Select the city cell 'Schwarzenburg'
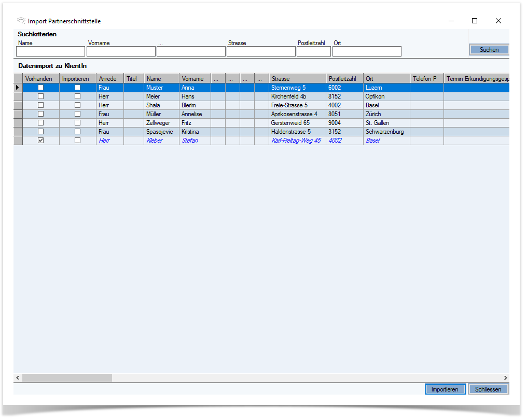The height and width of the screenshot is (420, 527). pos(386,132)
